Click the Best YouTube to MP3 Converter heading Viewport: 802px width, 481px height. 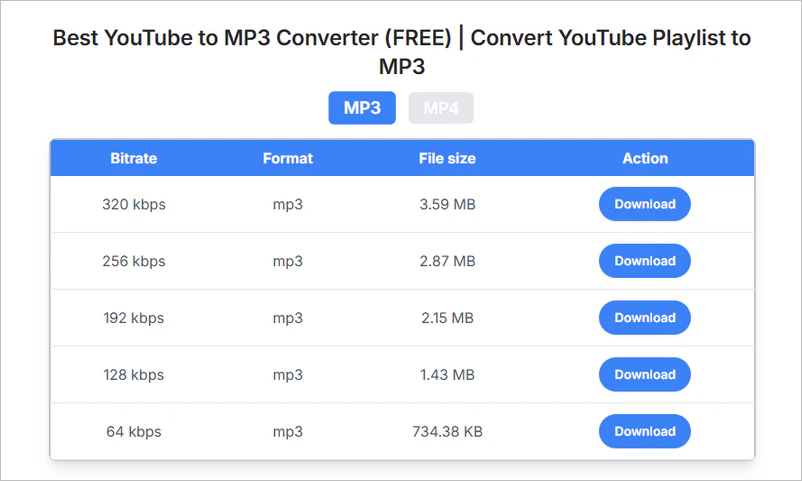[402, 52]
